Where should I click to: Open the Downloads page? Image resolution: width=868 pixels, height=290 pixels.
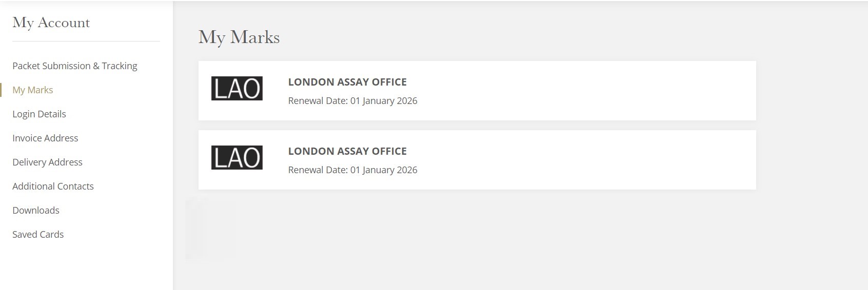(36, 210)
